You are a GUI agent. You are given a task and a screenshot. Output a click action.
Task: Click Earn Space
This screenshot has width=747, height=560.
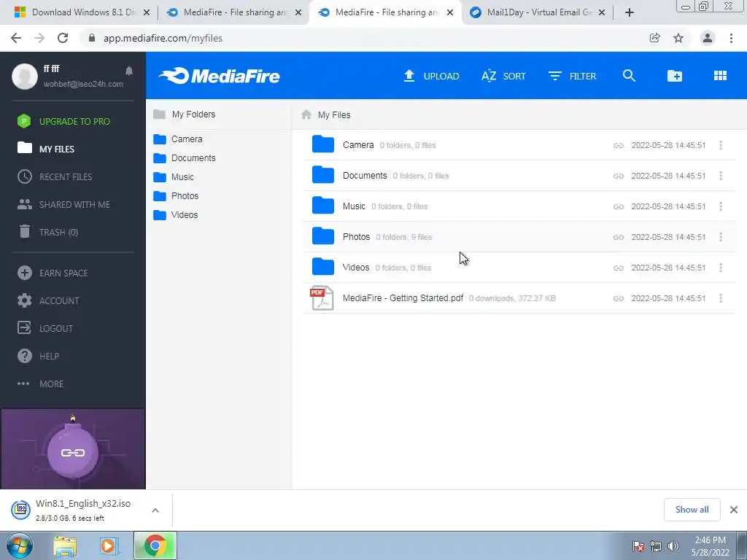[53, 273]
